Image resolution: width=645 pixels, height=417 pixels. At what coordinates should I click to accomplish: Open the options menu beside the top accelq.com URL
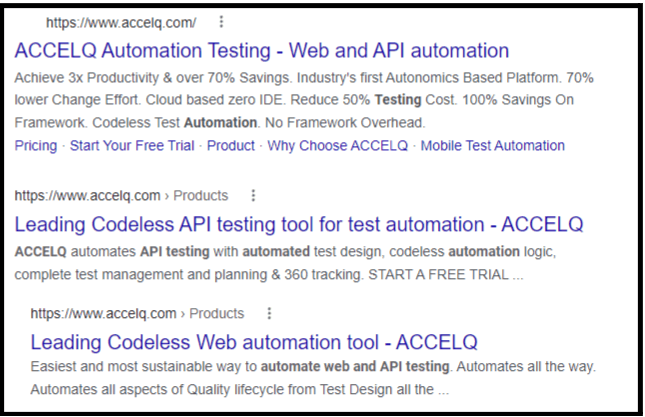coord(221,22)
